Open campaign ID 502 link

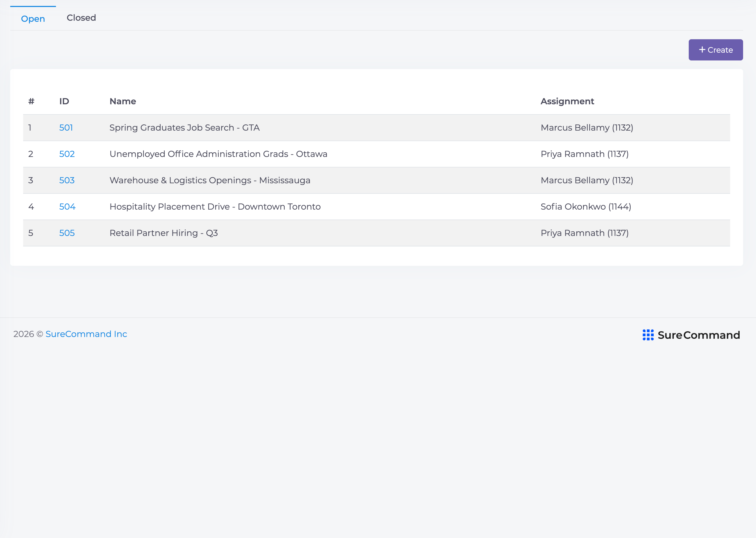tap(67, 154)
